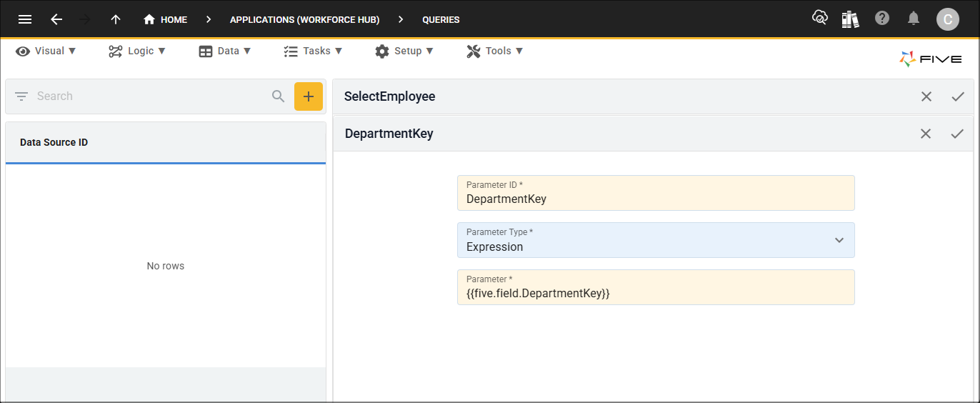The image size is (980, 403).
Task: Open the Setup menu
Action: pos(404,51)
